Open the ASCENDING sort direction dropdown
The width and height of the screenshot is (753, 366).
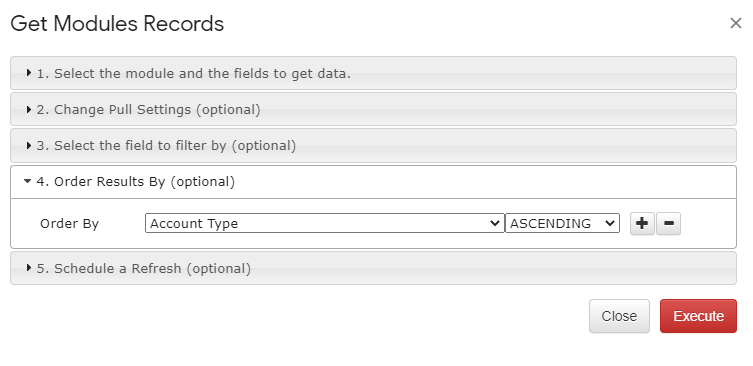click(562, 223)
